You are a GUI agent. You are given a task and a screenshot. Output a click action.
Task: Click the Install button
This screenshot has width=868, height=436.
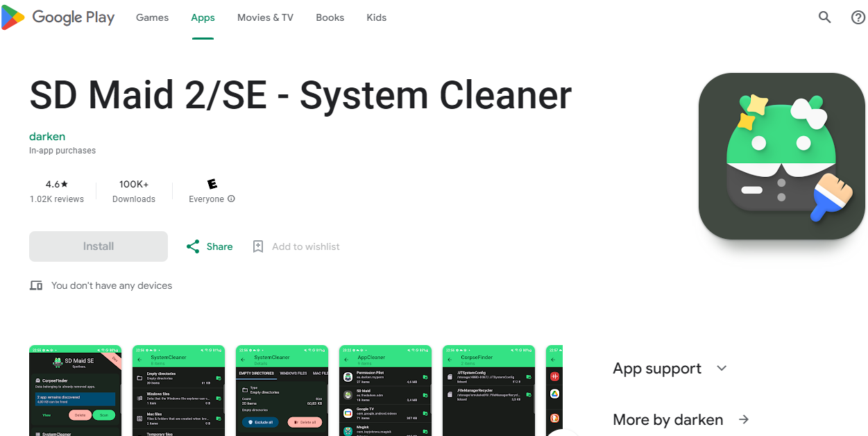click(98, 246)
